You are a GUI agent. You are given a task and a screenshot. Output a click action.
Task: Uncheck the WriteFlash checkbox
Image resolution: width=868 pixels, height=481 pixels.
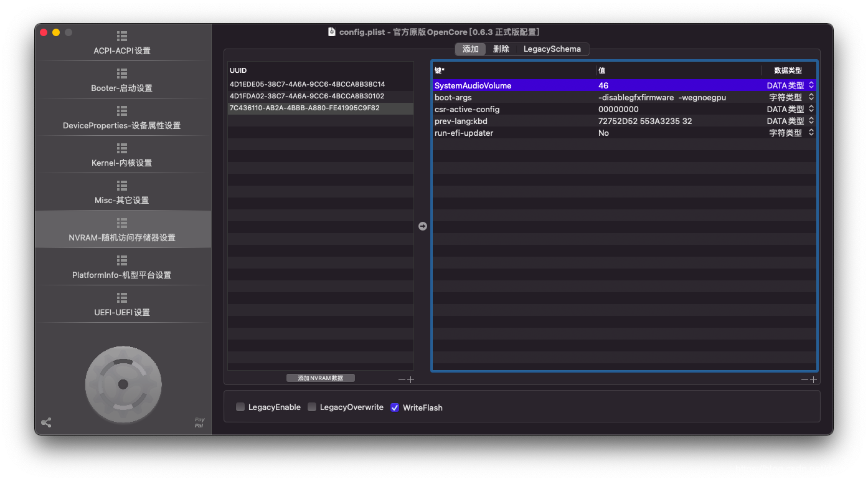[x=395, y=407]
